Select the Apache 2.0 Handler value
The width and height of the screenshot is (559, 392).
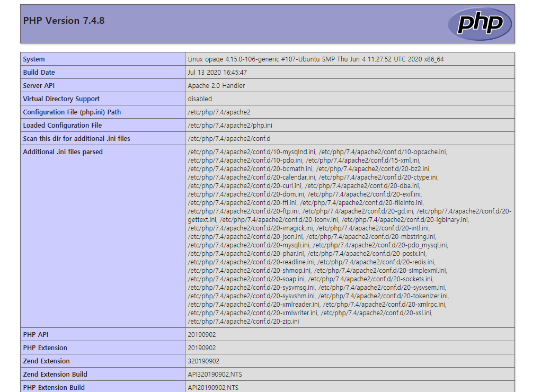pos(216,85)
